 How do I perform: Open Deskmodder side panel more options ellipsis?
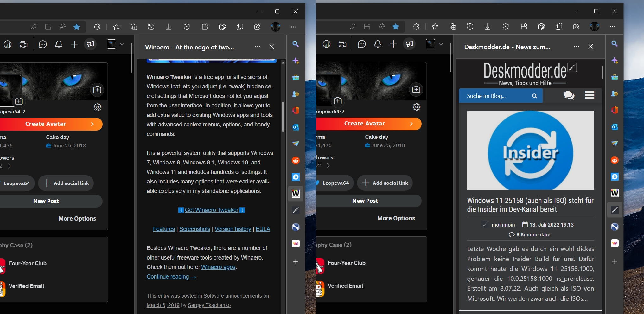(577, 47)
